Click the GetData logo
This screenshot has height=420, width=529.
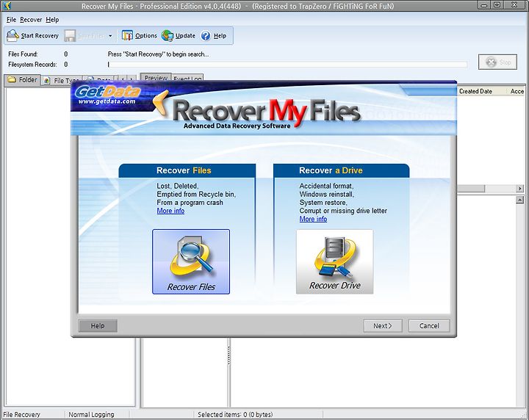tap(107, 95)
